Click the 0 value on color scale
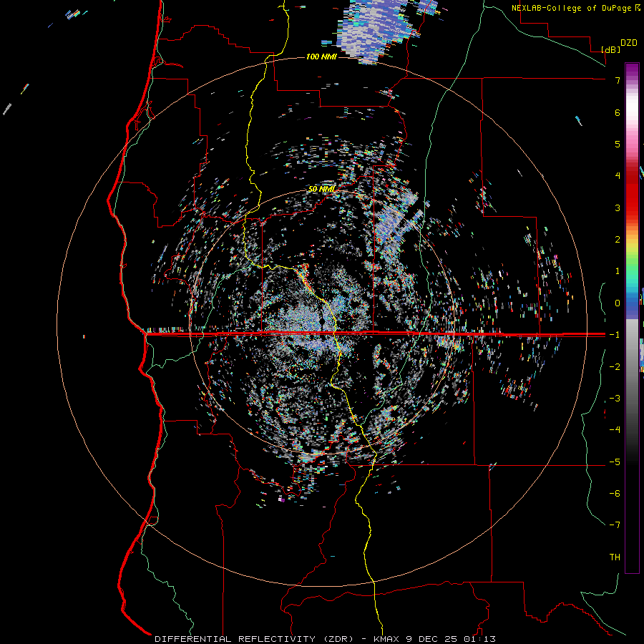Image resolution: width=644 pixels, height=644 pixels. [x=618, y=303]
